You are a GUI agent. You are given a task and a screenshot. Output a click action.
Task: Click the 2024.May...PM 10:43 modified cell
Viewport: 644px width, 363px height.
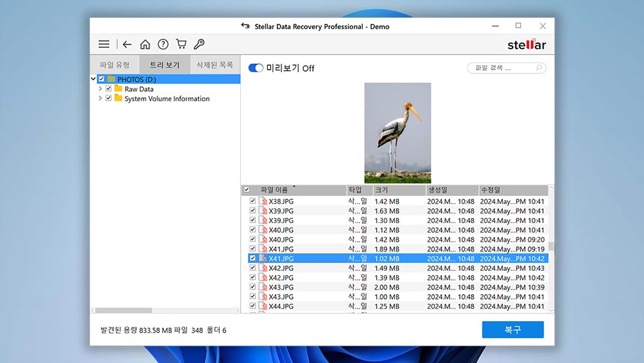[513, 268]
